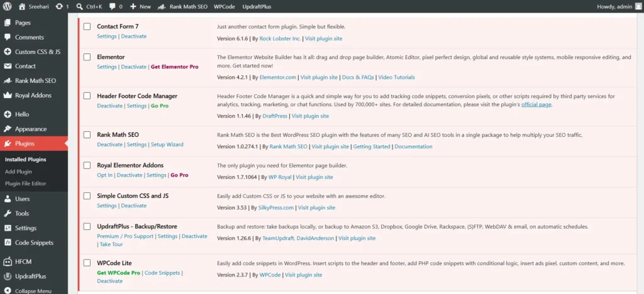
Task: Click the Comments bubble icon in sidebar
Action: click(x=8, y=37)
